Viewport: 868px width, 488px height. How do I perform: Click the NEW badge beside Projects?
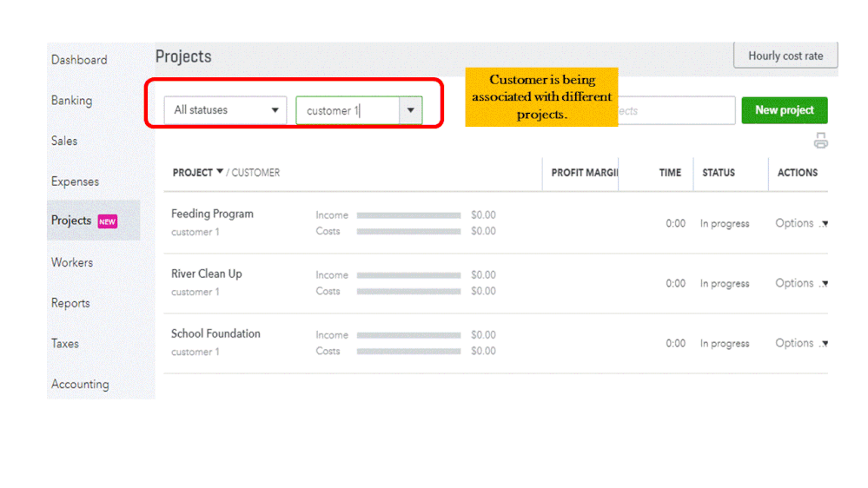tap(108, 221)
